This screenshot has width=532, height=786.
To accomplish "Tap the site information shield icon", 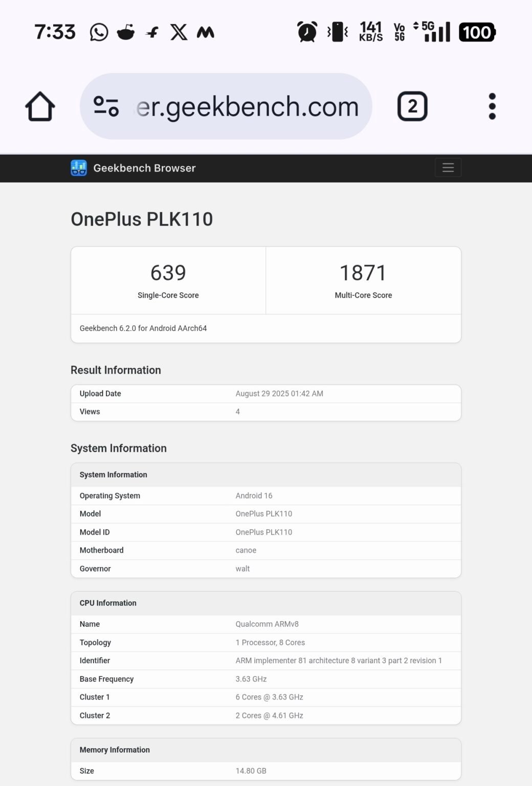I will 106,106.
